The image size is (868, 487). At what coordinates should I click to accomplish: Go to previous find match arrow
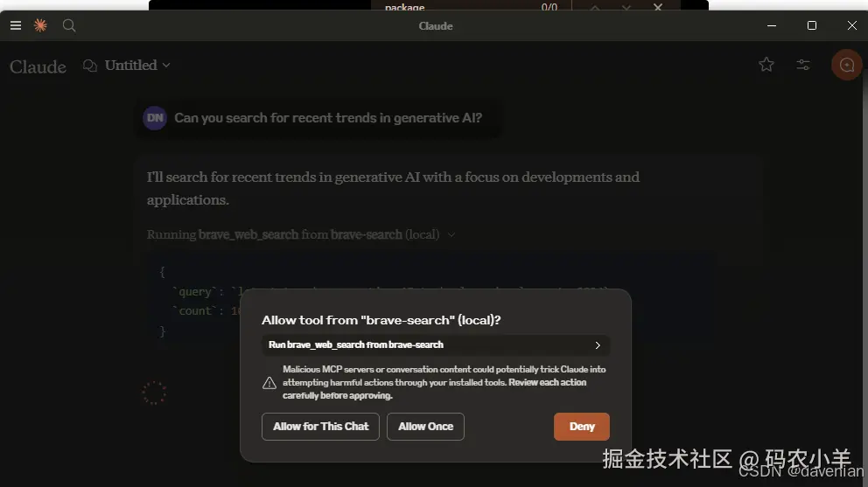[594, 7]
